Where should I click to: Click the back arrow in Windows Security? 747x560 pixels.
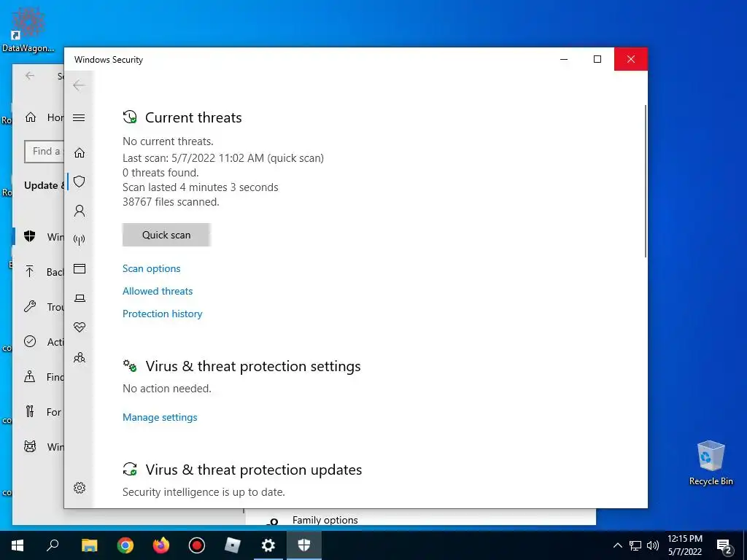(79, 85)
